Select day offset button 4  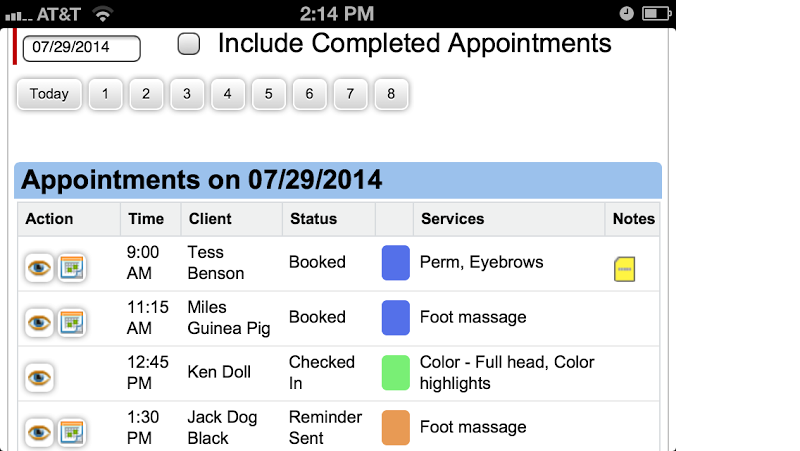pyautogui.click(x=228, y=94)
